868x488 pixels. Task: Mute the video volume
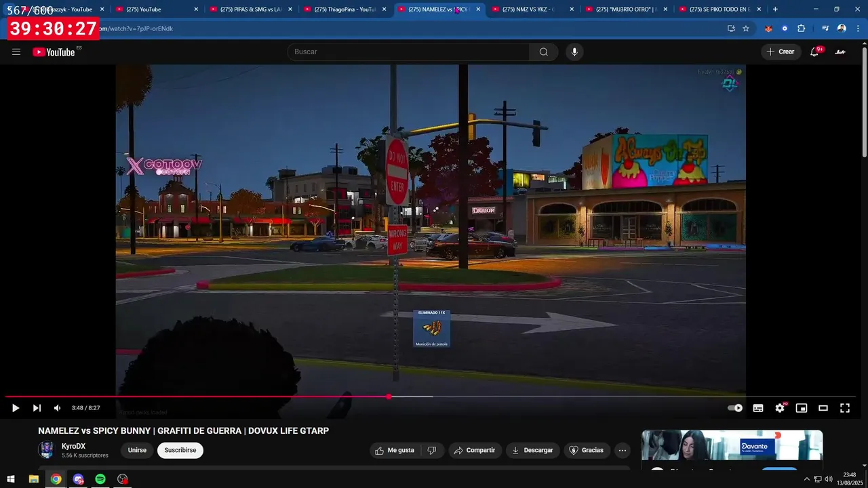pos(58,408)
